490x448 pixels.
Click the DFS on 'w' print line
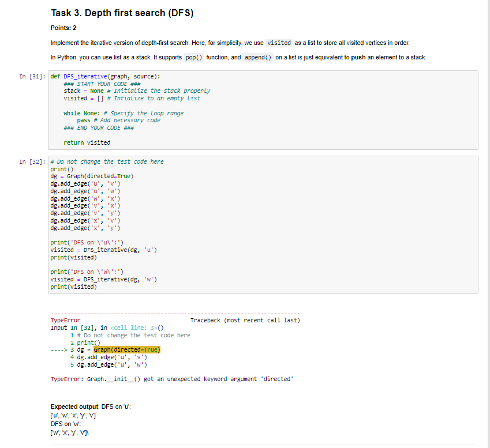tap(87, 272)
